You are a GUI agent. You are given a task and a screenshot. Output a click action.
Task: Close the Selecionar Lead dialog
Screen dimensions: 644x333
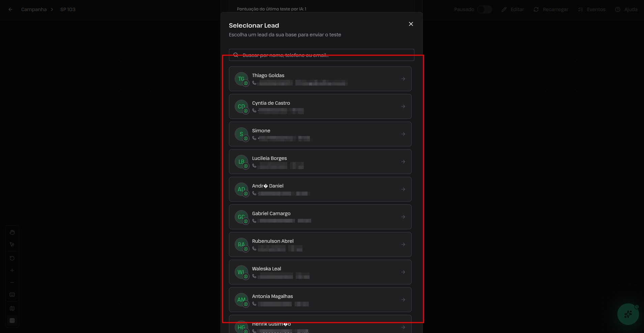pos(411,24)
